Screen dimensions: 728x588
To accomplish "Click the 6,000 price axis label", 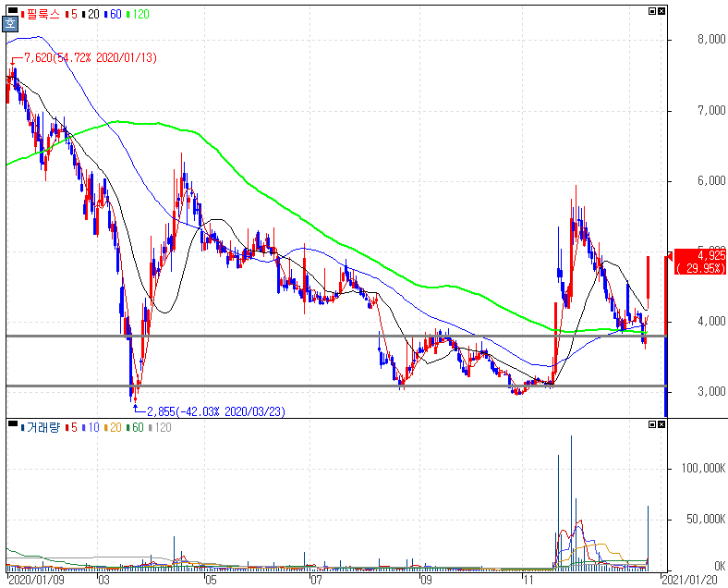I will pos(711,180).
